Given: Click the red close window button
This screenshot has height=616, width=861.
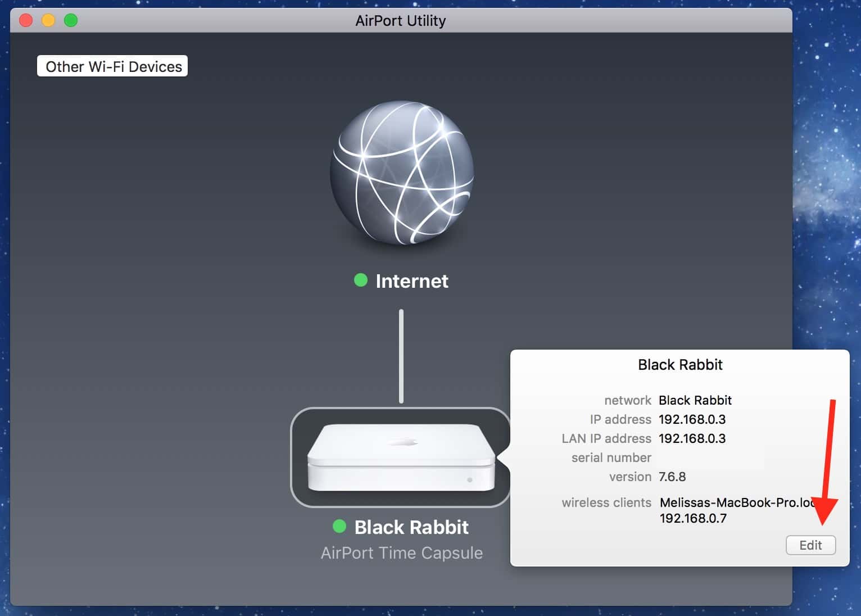Looking at the screenshot, I should (26, 21).
